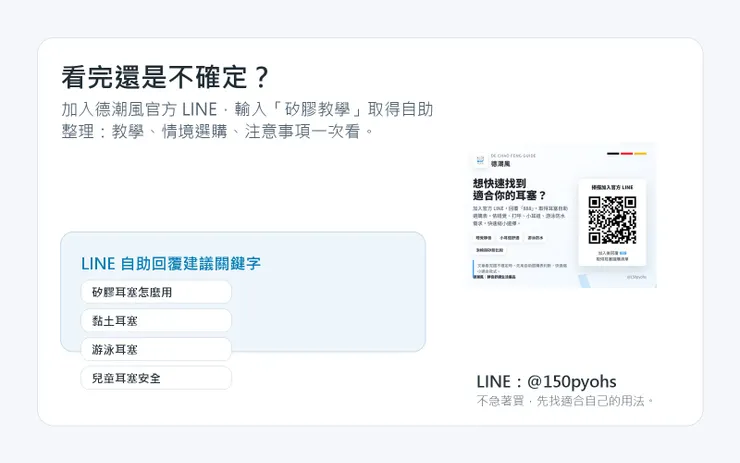This screenshot has height=463, width=740.
Task: Open the LINE QR code image
Action: [x=612, y=220]
